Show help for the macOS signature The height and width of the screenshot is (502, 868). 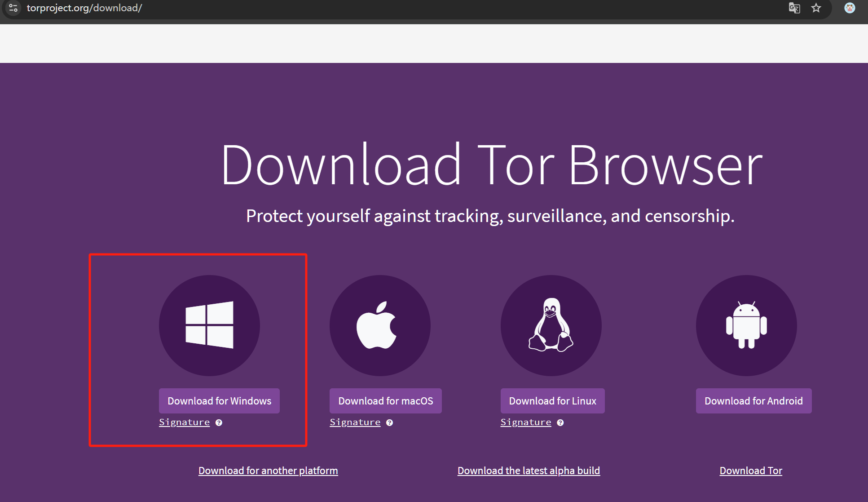click(389, 422)
